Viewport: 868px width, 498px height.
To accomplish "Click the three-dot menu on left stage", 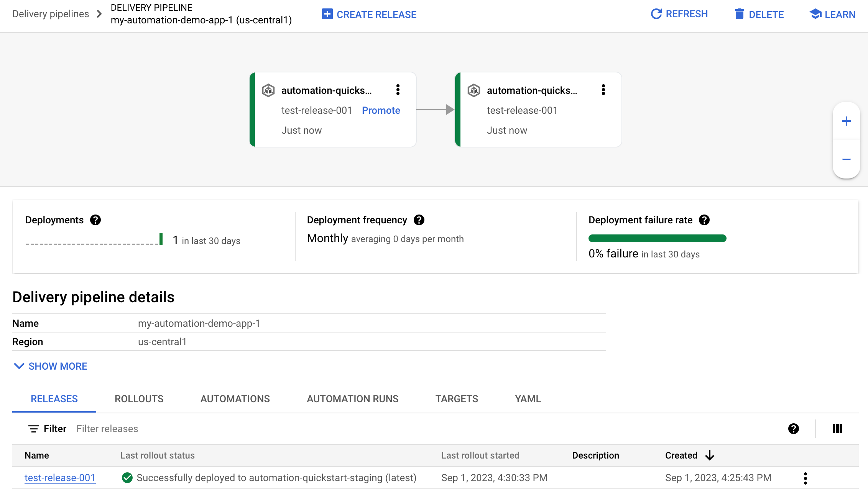I will coord(398,90).
